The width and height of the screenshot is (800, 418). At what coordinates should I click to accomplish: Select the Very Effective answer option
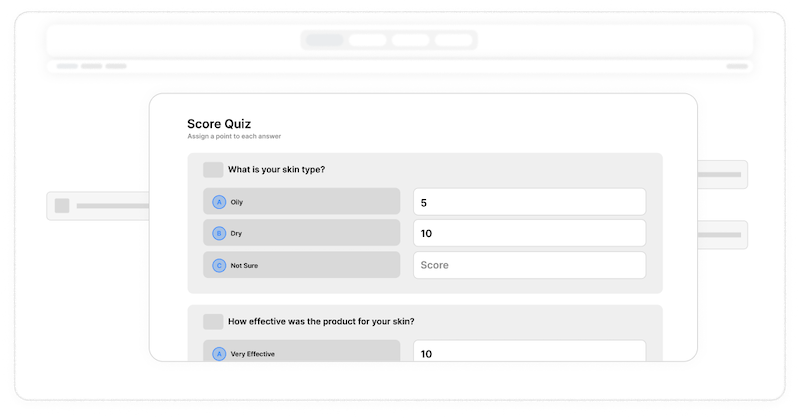[301, 352]
